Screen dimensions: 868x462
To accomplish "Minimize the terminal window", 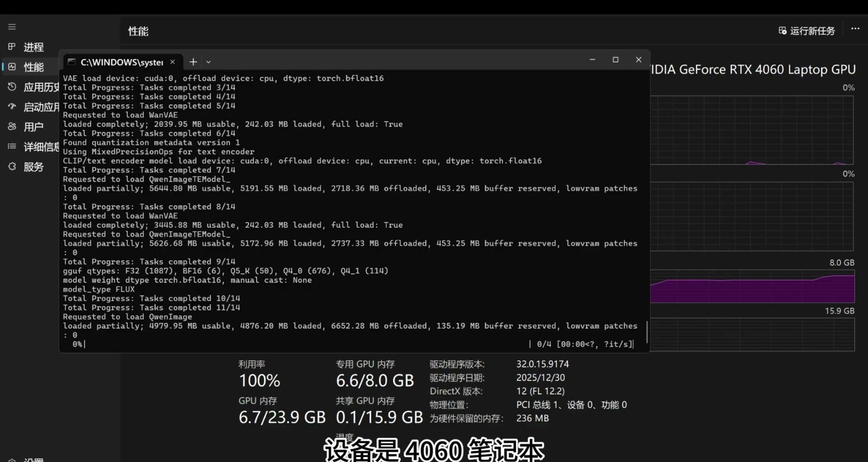I will (592, 60).
